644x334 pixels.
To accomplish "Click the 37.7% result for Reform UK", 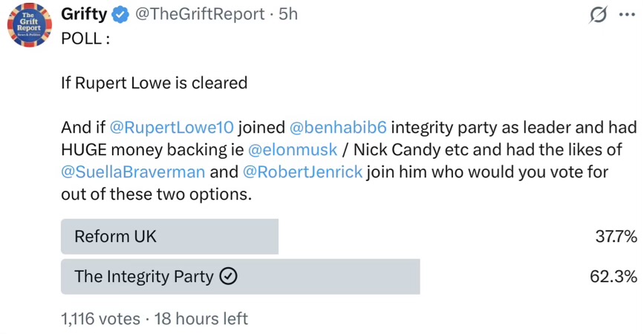I will (x=616, y=236).
